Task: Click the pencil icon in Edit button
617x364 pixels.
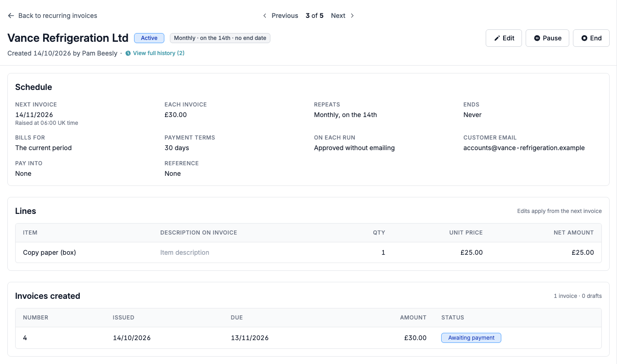Action: pos(497,38)
